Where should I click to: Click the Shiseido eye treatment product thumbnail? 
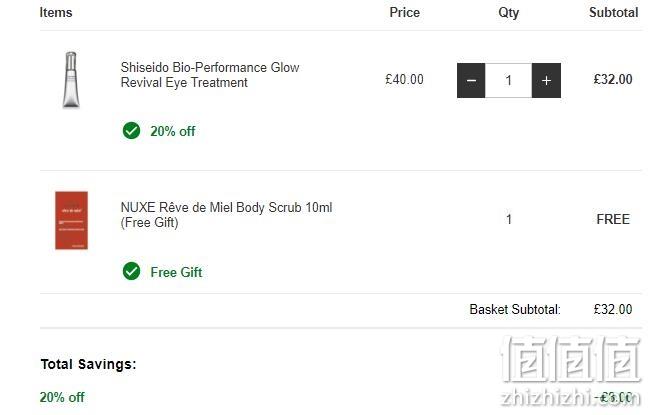tap(71, 80)
